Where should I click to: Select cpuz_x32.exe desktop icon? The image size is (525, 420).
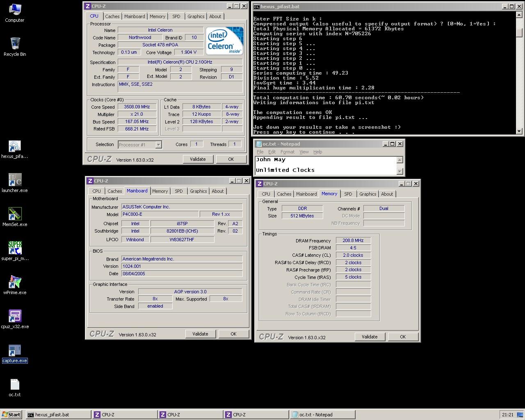15,319
